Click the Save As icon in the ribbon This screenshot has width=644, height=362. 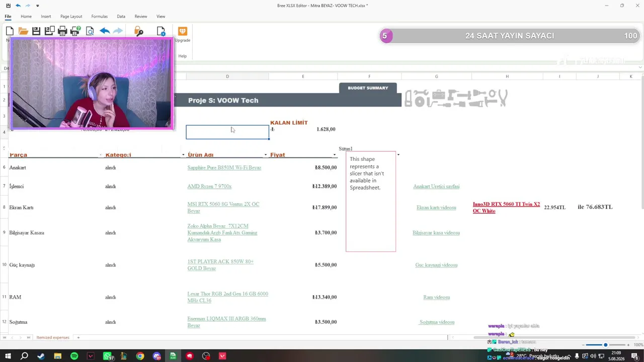pos(49,31)
